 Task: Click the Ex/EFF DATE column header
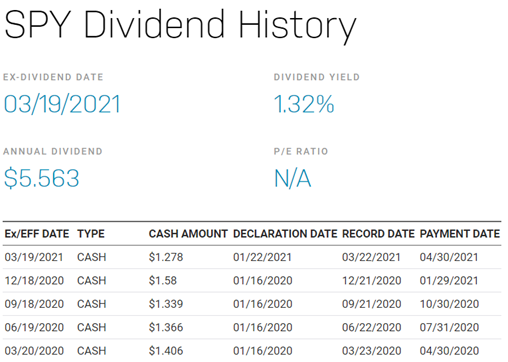[x=37, y=234]
